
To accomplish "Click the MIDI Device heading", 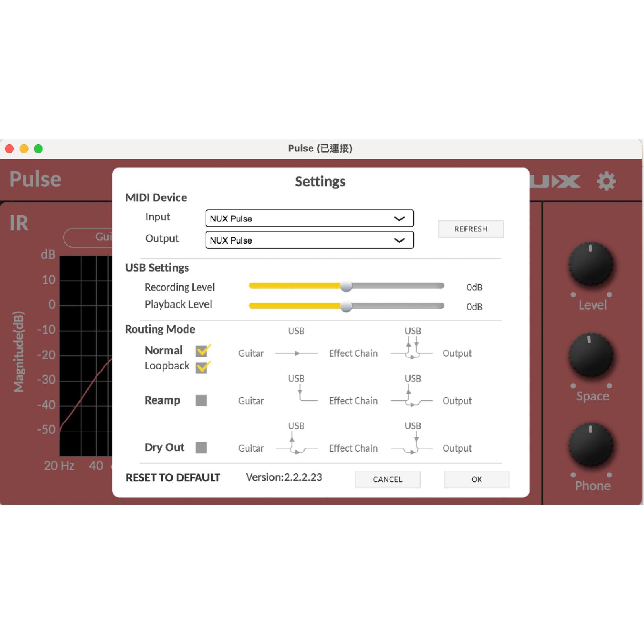I will pyautogui.click(x=156, y=198).
